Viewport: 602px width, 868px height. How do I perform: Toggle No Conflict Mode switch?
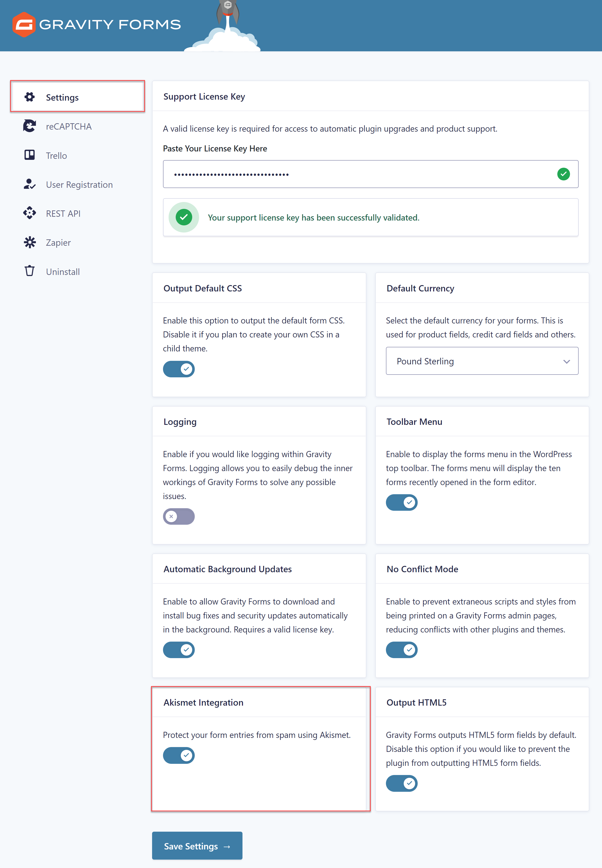pos(402,649)
